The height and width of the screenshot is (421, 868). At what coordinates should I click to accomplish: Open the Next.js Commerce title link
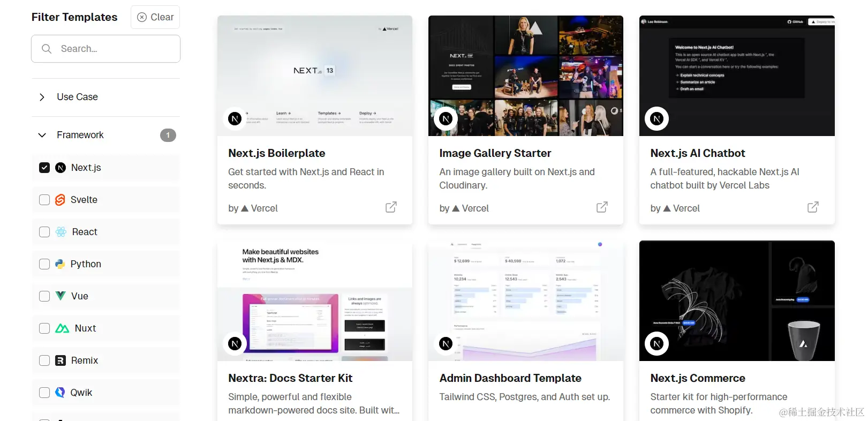click(x=698, y=378)
